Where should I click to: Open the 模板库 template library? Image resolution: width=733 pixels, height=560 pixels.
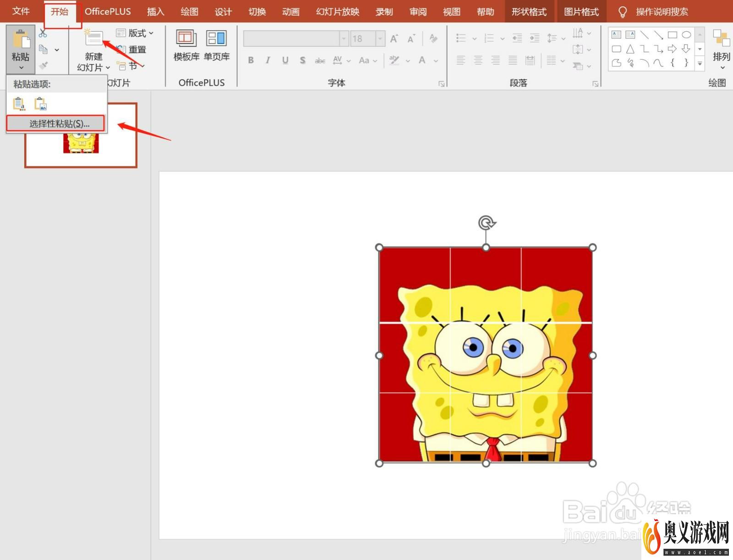click(186, 45)
